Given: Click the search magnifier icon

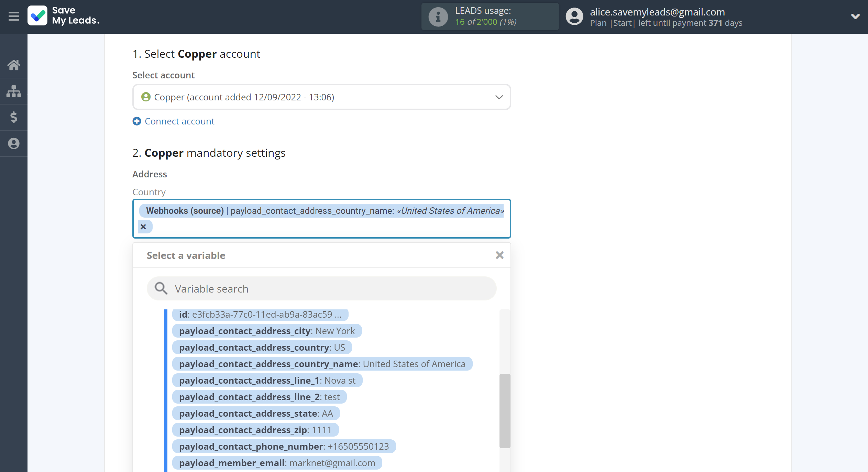Looking at the screenshot, I should (x=161, y=288).
